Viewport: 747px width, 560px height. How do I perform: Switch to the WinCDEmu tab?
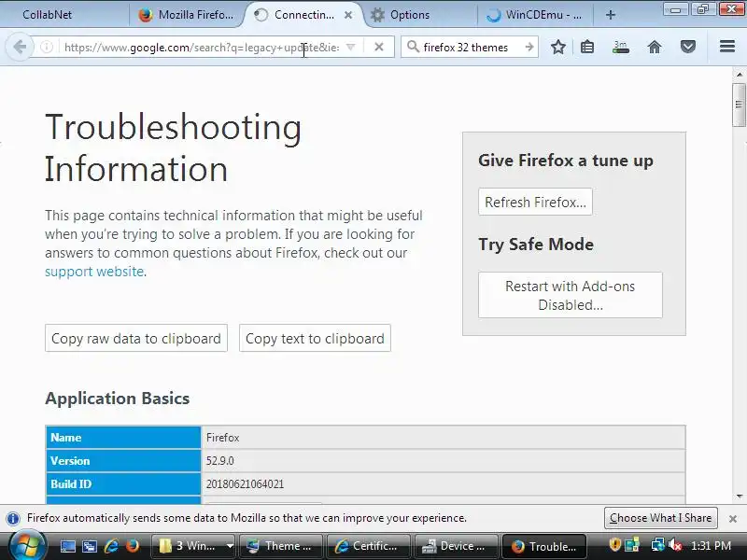535,15
